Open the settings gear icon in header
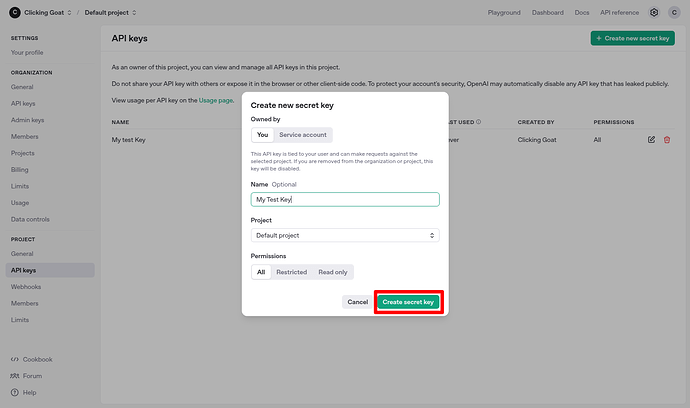Screen dimensions: 690x408 (x=654, y=12)
